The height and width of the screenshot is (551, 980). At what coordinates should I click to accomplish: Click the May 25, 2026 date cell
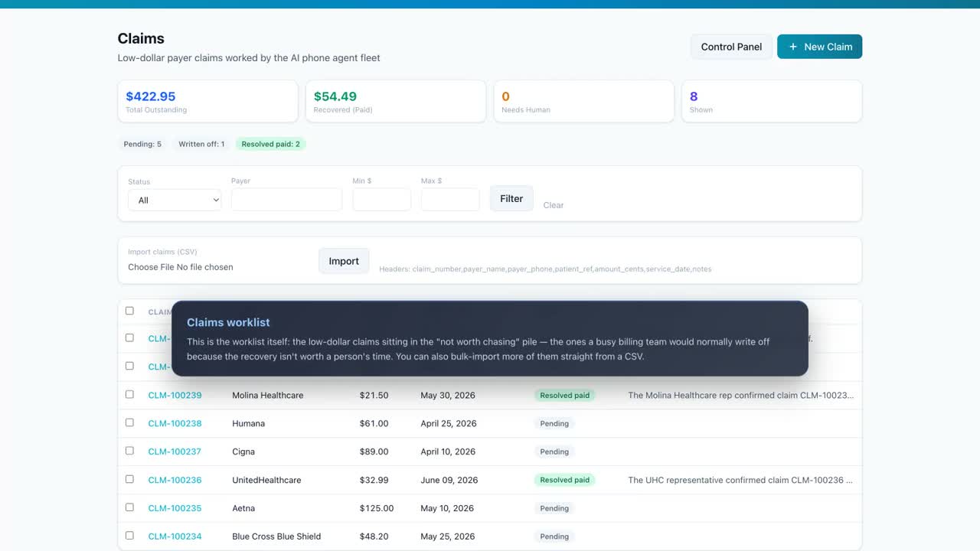[448, 537]
